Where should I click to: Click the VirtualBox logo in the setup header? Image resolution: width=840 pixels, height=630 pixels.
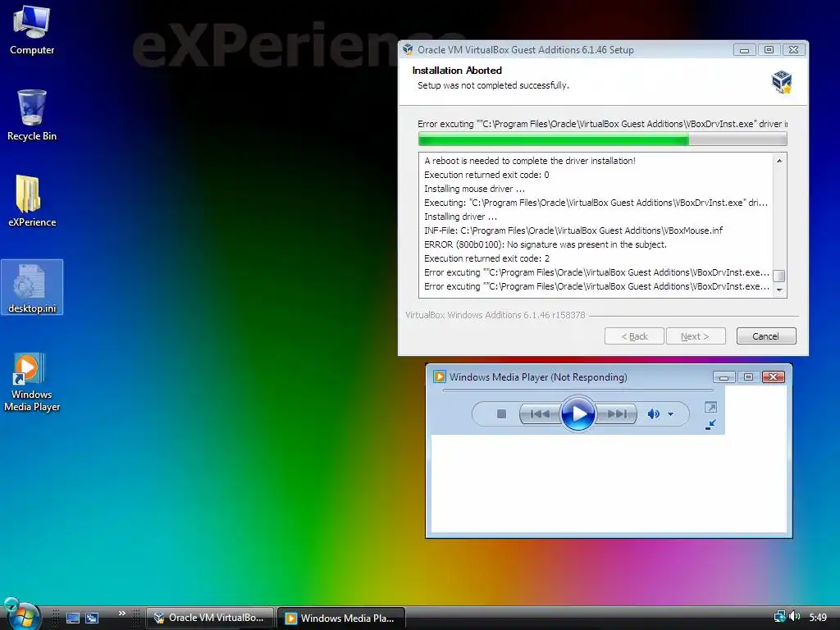point(782,82)
